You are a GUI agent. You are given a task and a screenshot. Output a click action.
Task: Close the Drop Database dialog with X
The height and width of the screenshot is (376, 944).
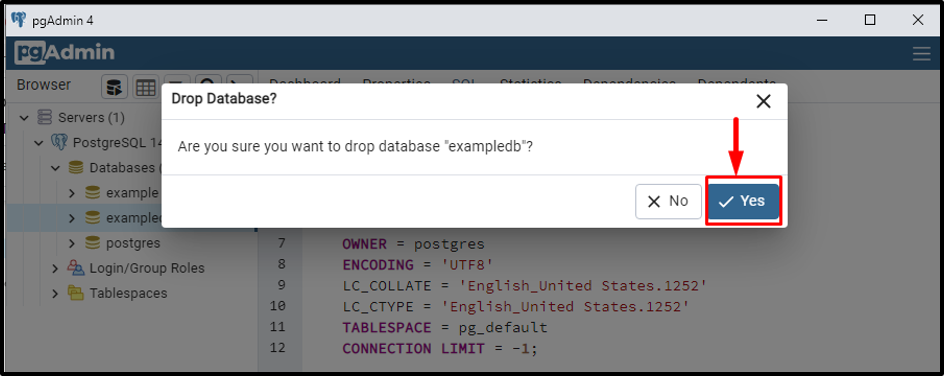[x=763, y=101]
